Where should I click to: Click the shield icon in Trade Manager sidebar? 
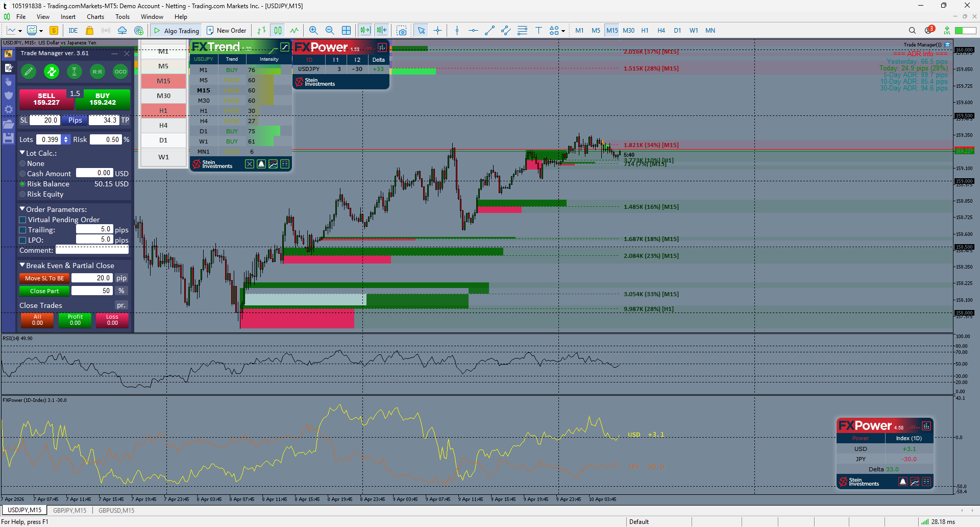coord(9,95)
